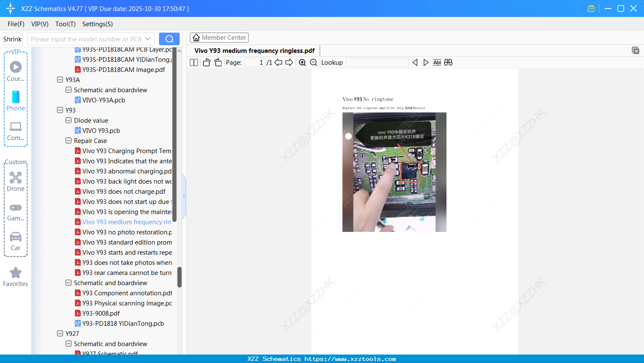Open the Tool(T) menu
This screenshot has height=363, width=644.
click(66, 24)
